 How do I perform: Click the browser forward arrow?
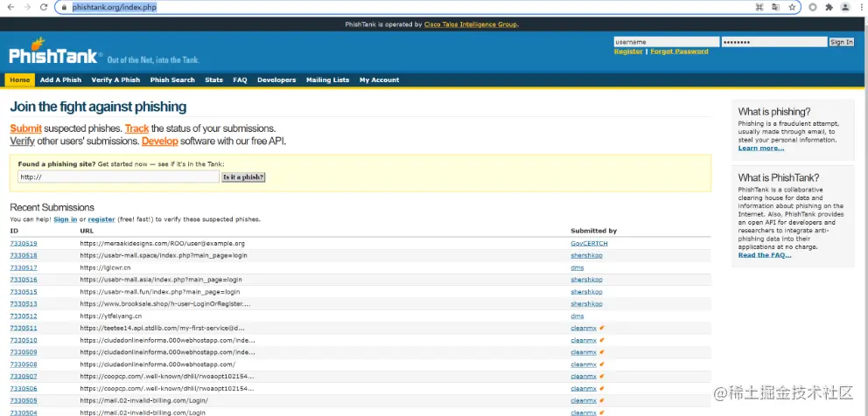pyautogui.click(x=27, y=8)
